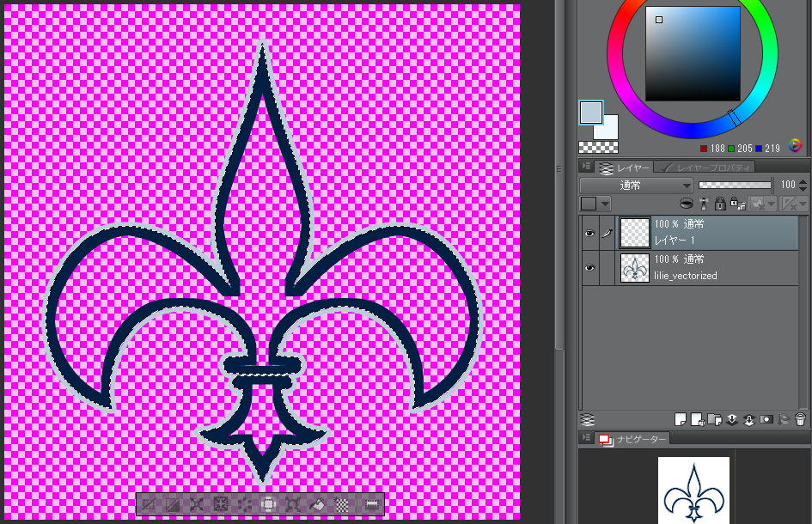Screen dimensions: 812x524
Task: Click Shrink selected area launcher icon
Action: pos(221,504)
